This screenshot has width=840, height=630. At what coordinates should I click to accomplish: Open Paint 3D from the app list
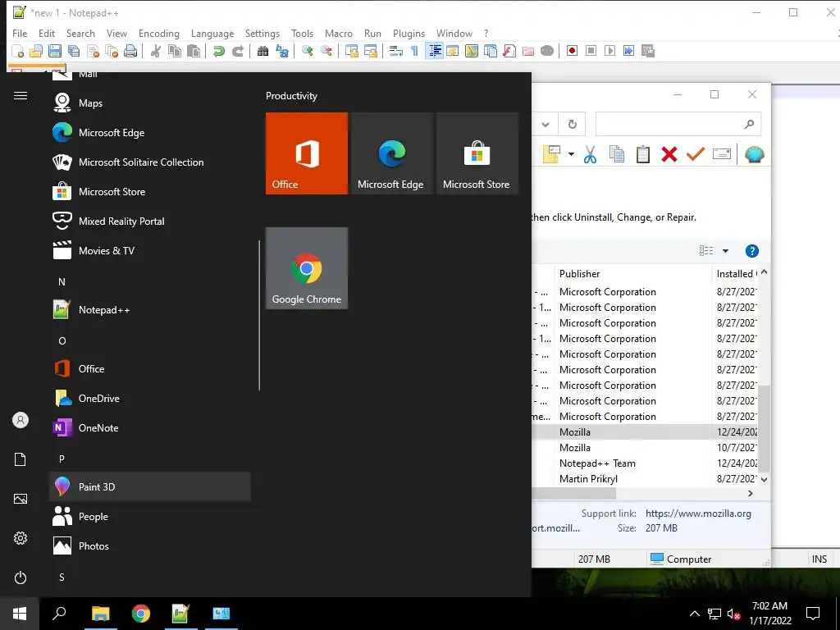click(150, 486)
